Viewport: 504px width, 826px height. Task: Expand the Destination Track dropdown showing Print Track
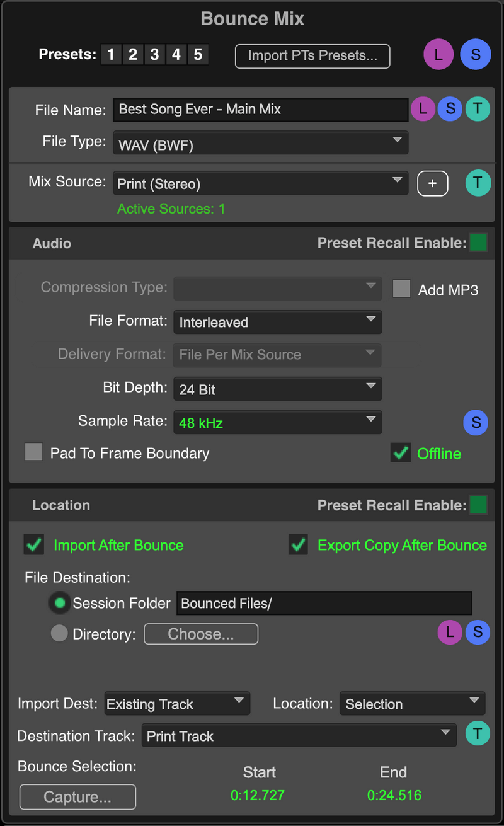pos(299,735)
